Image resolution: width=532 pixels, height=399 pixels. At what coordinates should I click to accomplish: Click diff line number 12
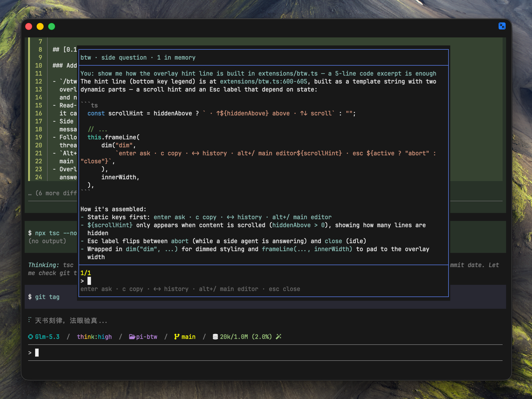click(38, 81)
